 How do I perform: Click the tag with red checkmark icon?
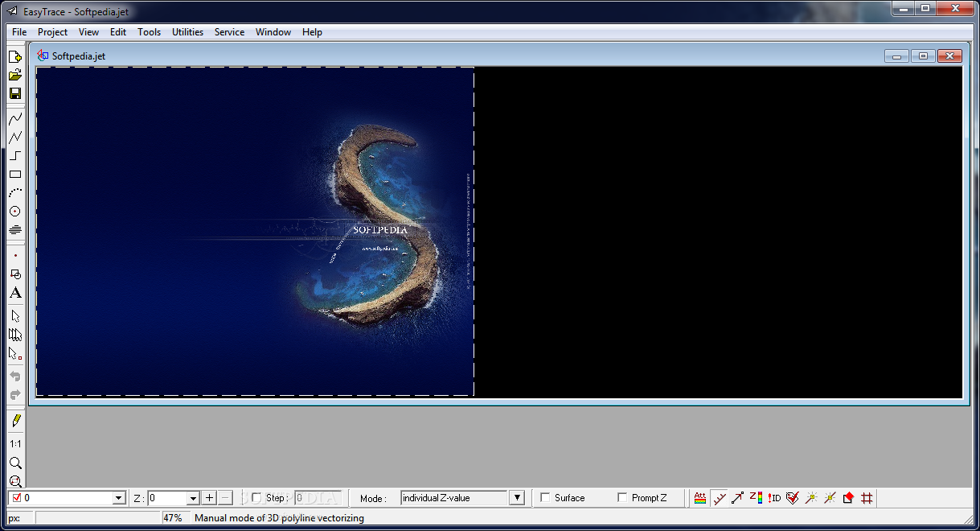793,498
